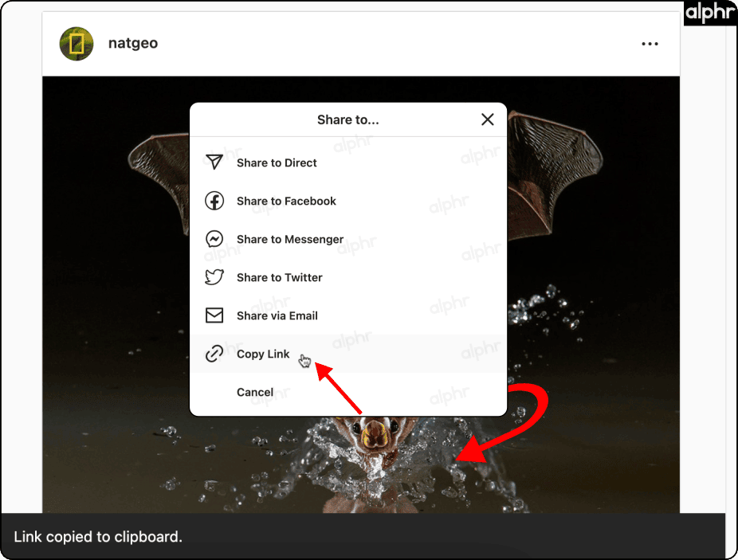This screenshot has width=738, height=560.
Task: Pick Share to Messenger option text
Action: (290, 239)
